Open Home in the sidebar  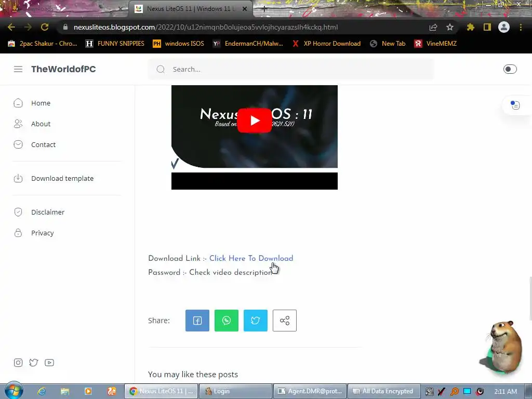[x=32, y=103]
